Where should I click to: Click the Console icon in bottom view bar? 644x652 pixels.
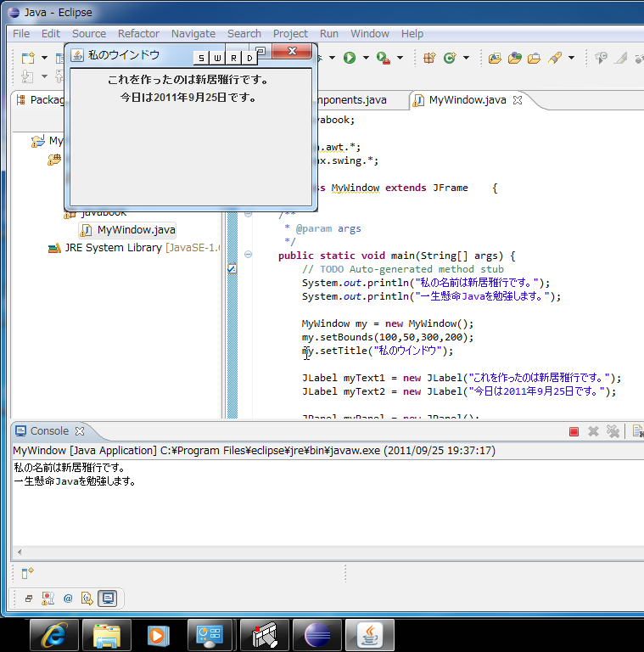click(107, 599)
